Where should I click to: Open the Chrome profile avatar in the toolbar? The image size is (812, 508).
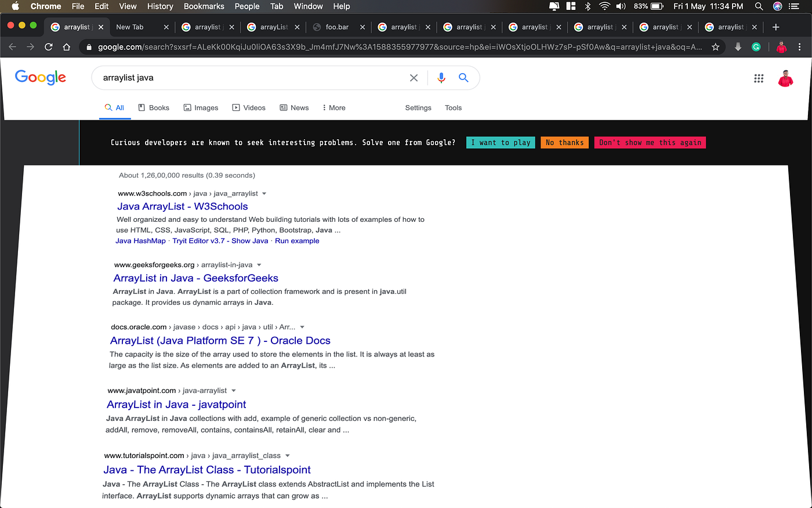(x=781, y=47)
